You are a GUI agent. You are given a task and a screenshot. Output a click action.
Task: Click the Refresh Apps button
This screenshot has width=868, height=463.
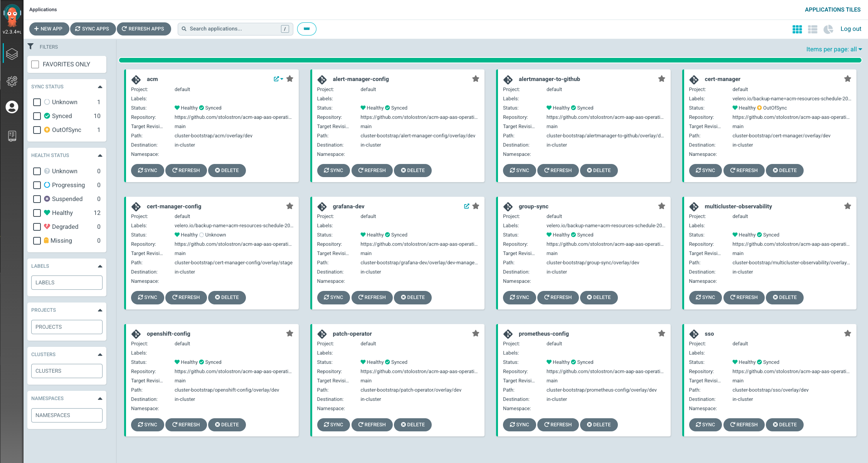coord(143,29)
